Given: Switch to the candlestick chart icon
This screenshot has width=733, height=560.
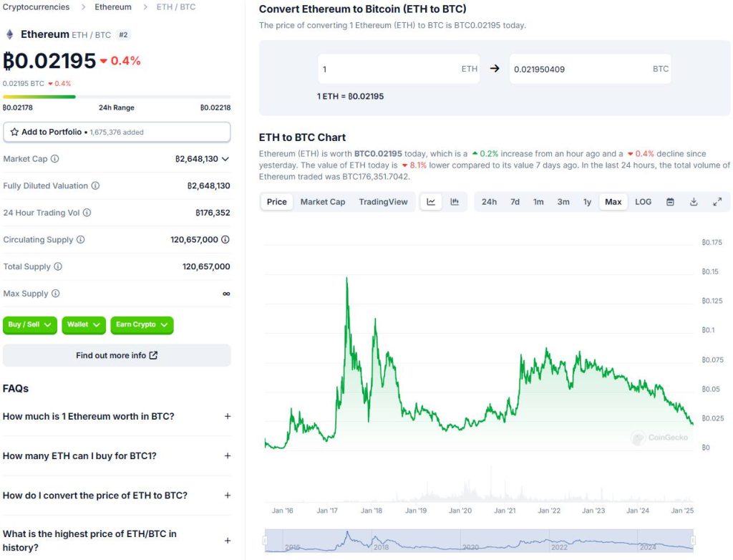Looking at the screenshot, I should coord(455,202).
